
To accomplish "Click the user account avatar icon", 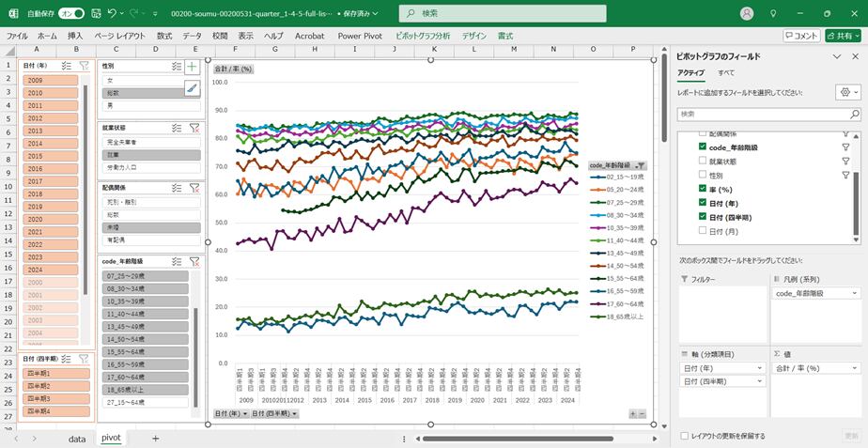I will (x=747, y=13).
